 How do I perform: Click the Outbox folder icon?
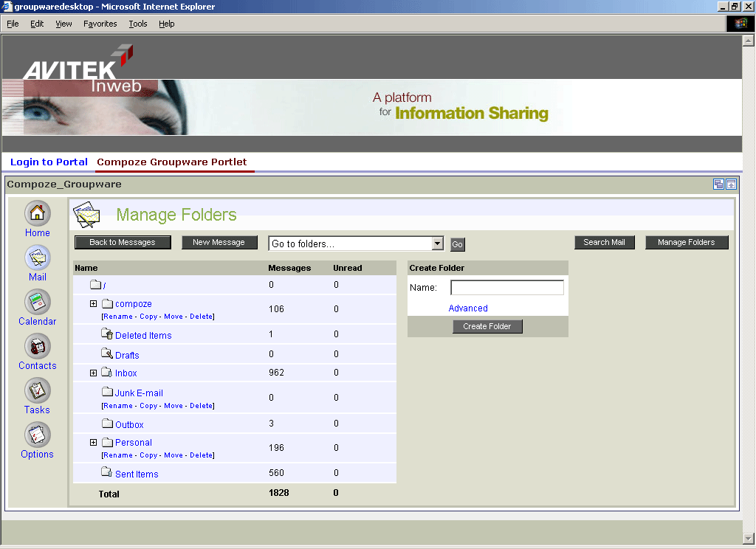tap(107, 424)
